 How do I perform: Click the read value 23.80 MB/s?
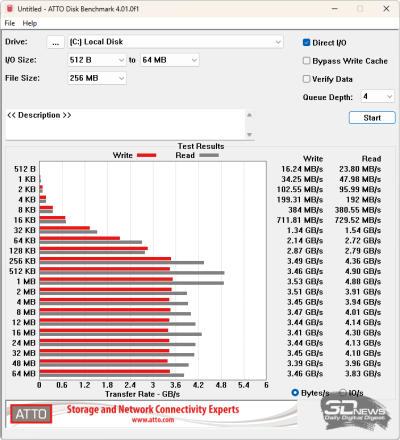point(360,169)
